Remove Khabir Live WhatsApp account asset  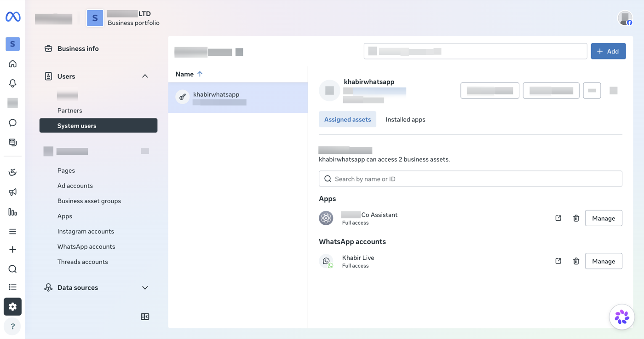(576, 261)
